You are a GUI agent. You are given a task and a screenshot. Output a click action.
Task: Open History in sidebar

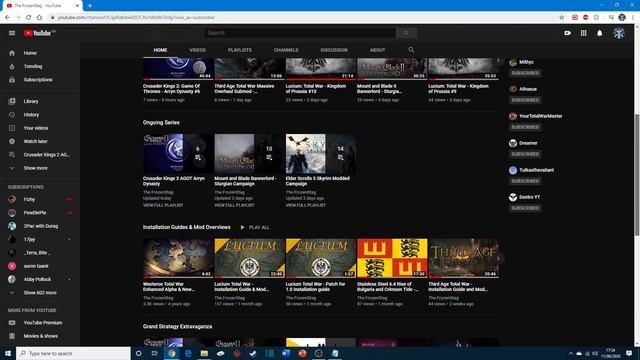coord(40,115)
